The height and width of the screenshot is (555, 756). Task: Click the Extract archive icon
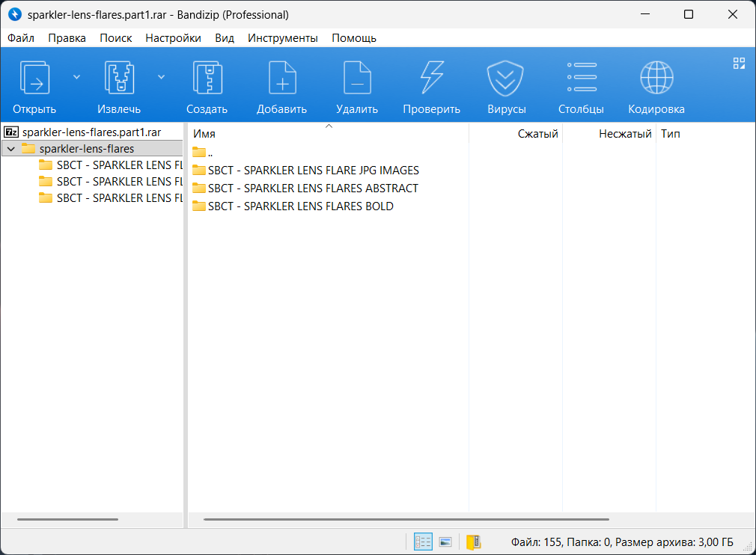coord(118,79)
